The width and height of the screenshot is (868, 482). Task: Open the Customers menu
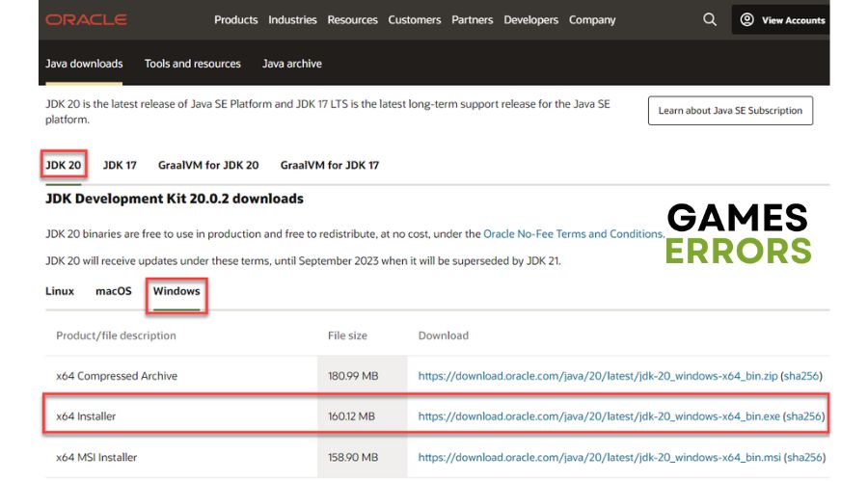(414, 20)
